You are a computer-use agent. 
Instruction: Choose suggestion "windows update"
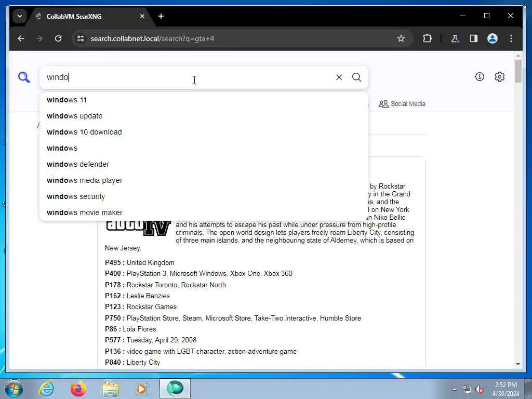coord(204,116)
